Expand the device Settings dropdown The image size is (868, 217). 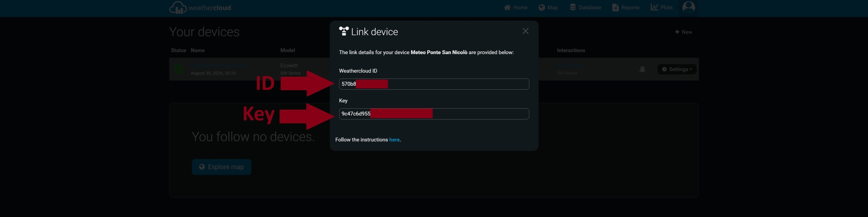coord(677,69)
